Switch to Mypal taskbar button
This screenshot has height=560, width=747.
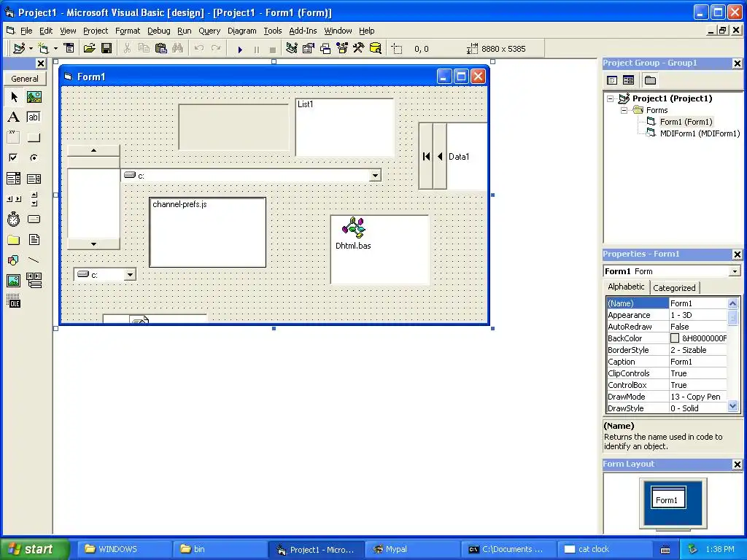click(411, 549)
